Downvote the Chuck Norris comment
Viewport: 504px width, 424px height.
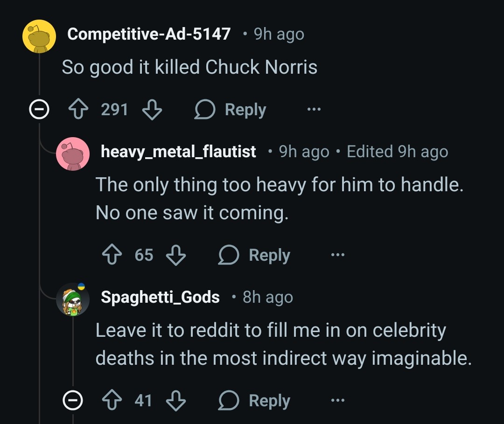(x=152, y=110)
